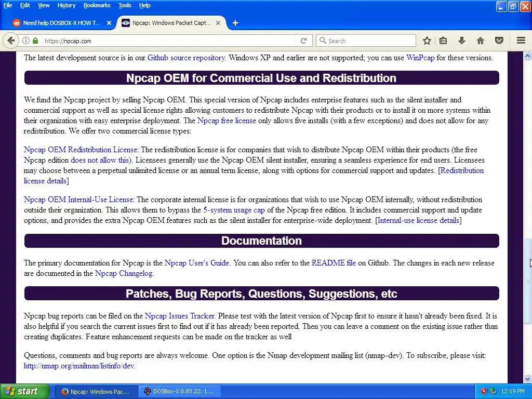Viewport: 532px width, 399px height.
Task: Open the Redistribution license details link
Action: [462, 170]
